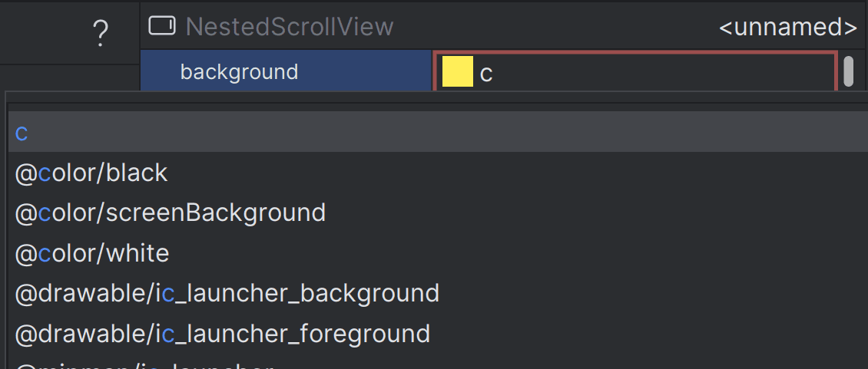Select the NestedScrollView component title

click(x=290, y=27)
